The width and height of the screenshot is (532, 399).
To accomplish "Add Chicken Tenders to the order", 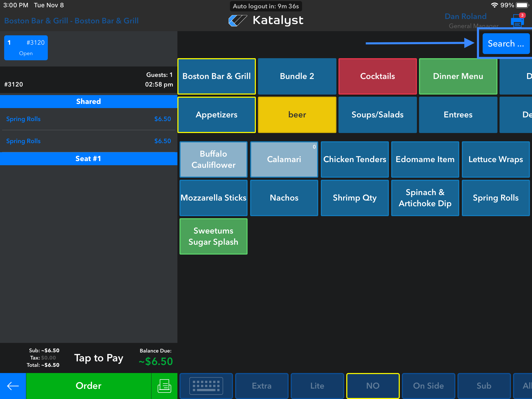I will tap(355, 159).
